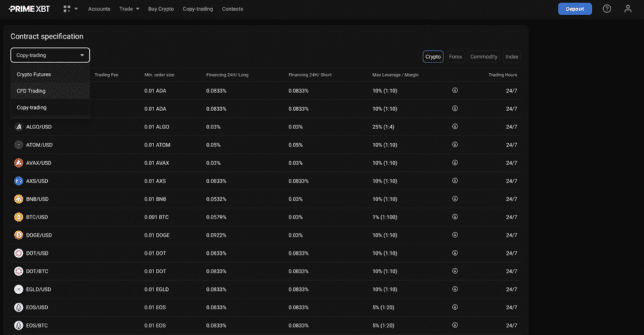Viewport: 644px width, 335px height.
Task: Click the trading hours info icon for ALGO/USD
Action: point(455,127)
